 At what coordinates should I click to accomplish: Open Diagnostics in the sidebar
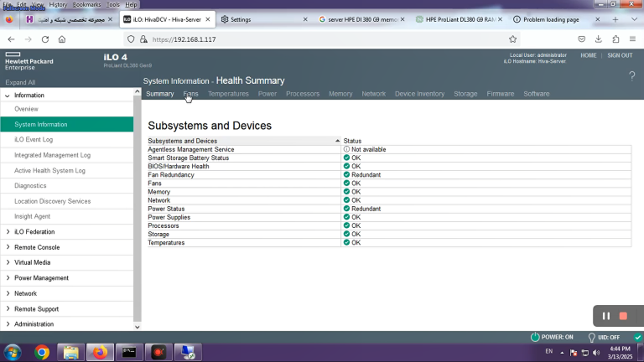coord(30,185)
